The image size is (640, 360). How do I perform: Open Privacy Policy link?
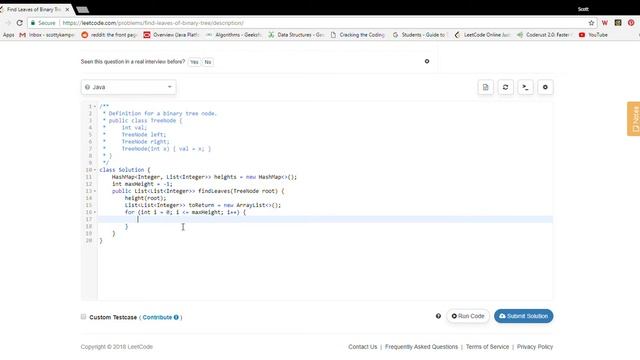click(x=535, y=347)
